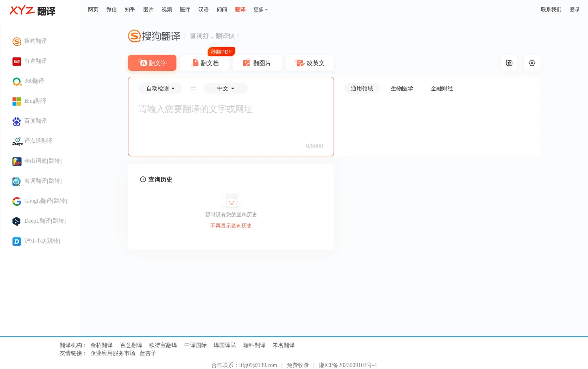Image resolution: width=588 pixels, height=369 pixels.
Task: Open 问问 in the top navigation
Action: pyautogui.click(x=222, y=10)
